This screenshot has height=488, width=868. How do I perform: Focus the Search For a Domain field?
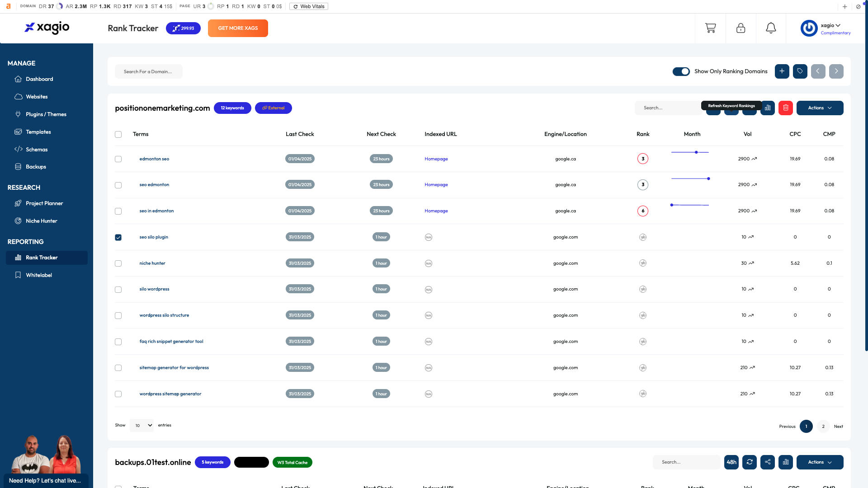pos(148,71)
